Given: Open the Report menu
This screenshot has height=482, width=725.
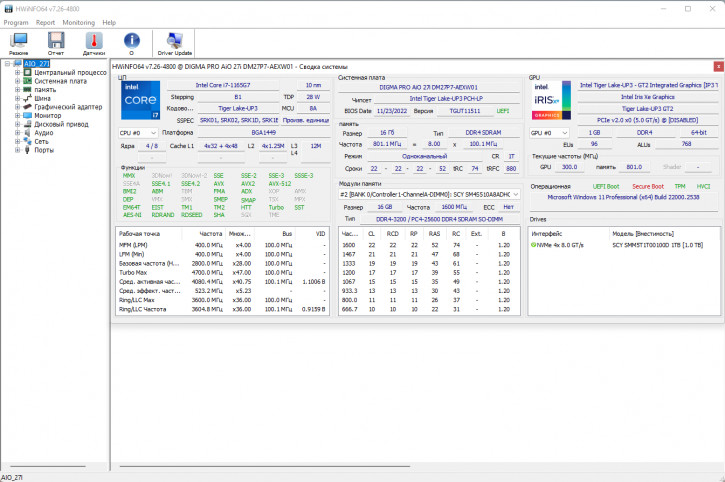Looking at the screenshot, I should tap(45, 23).
